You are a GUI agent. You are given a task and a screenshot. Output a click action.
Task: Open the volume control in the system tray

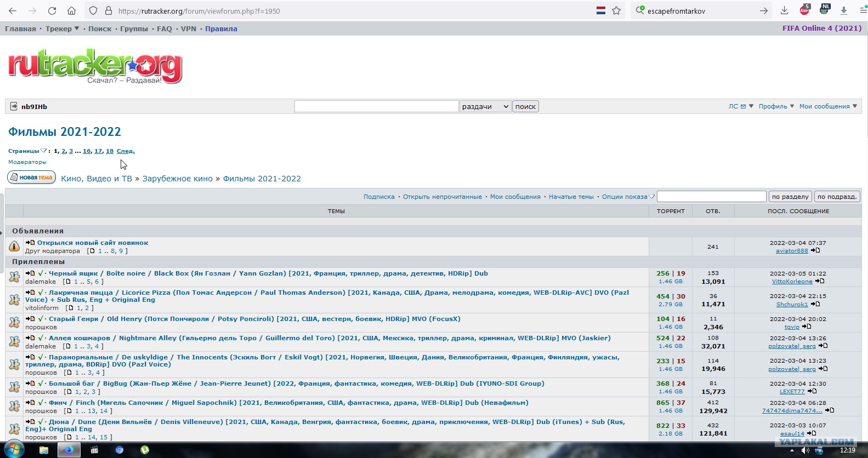point(805,450)
